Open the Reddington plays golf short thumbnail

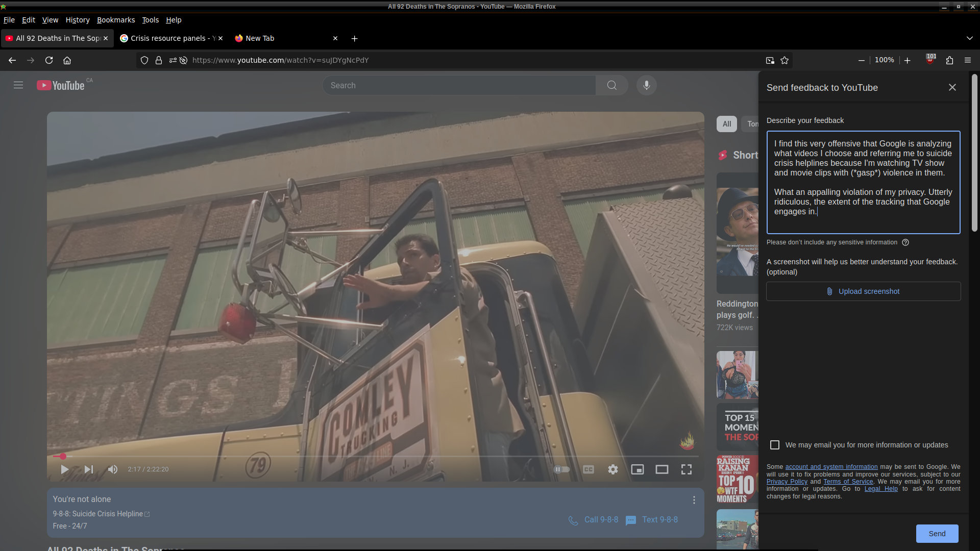(738, 233)
